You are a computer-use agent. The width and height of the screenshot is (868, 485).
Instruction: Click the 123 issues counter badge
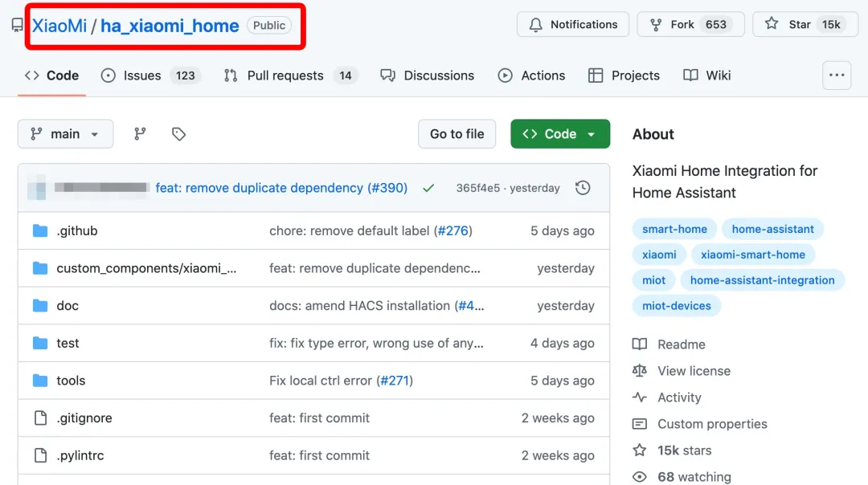186,75
